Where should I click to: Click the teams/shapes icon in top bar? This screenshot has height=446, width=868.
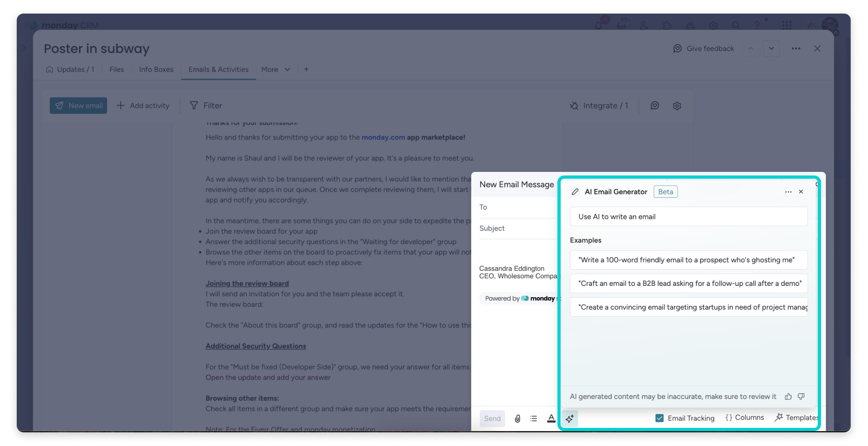tap(690, 25)
